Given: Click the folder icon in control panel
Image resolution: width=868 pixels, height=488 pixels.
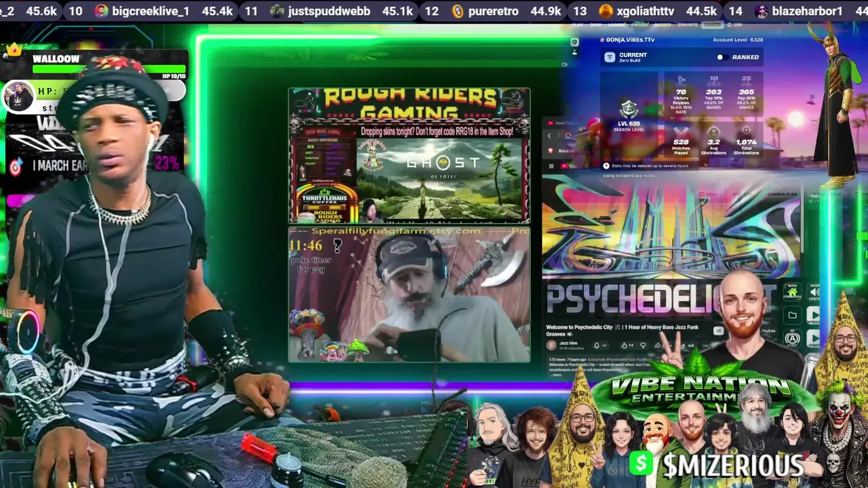Looking at the screenshot, I should click(792, 315).
